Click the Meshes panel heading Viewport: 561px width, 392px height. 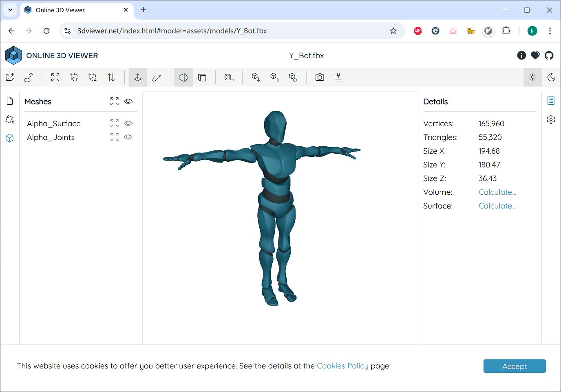(x=38, y=101)
